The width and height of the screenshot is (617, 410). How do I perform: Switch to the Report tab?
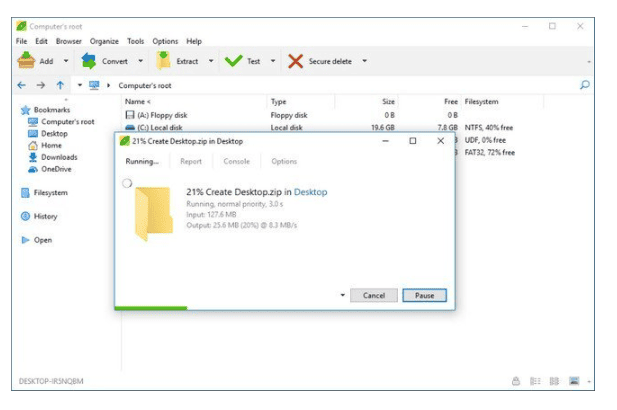tap(191, 161)
